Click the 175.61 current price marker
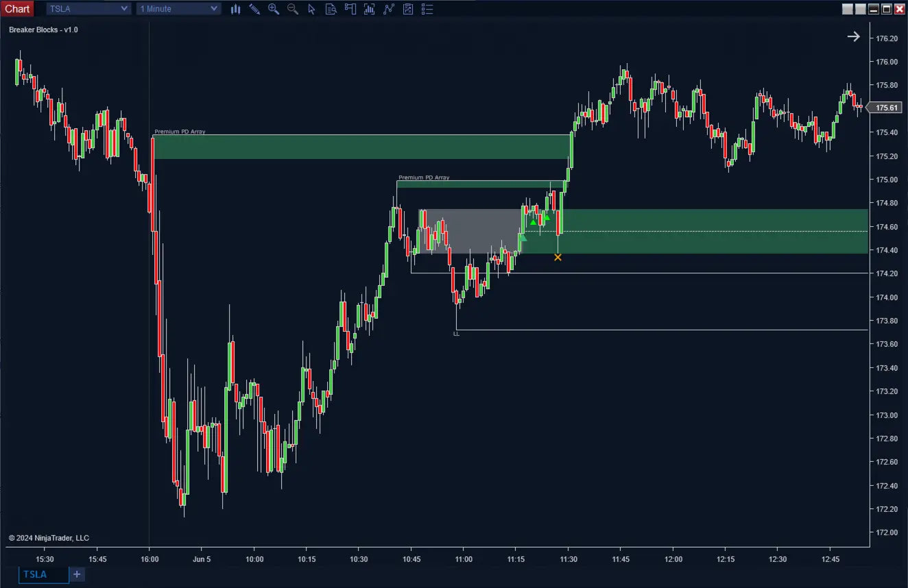This screenshot has width=908, height=588. [x=887, y=108]
